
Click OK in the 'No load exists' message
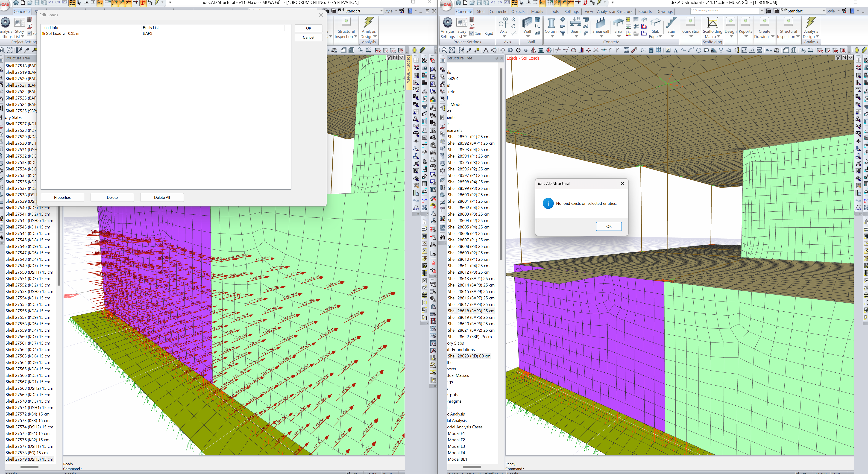609,226
